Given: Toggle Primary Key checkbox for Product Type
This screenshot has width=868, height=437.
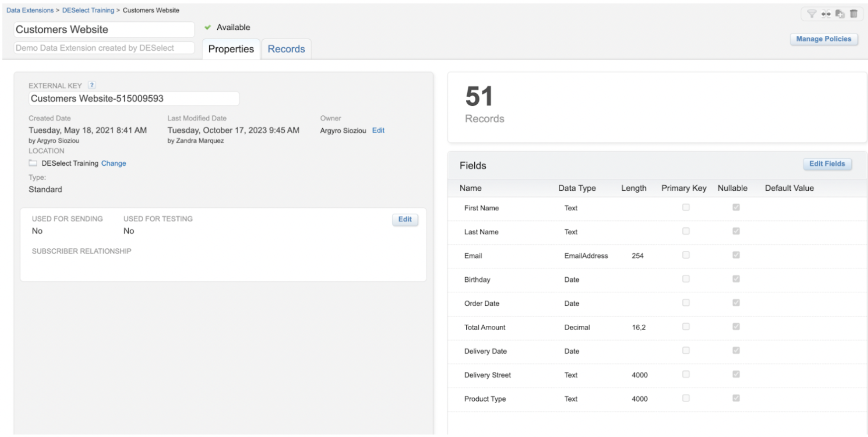Looking at the screenshot, I should pos(686,398).
